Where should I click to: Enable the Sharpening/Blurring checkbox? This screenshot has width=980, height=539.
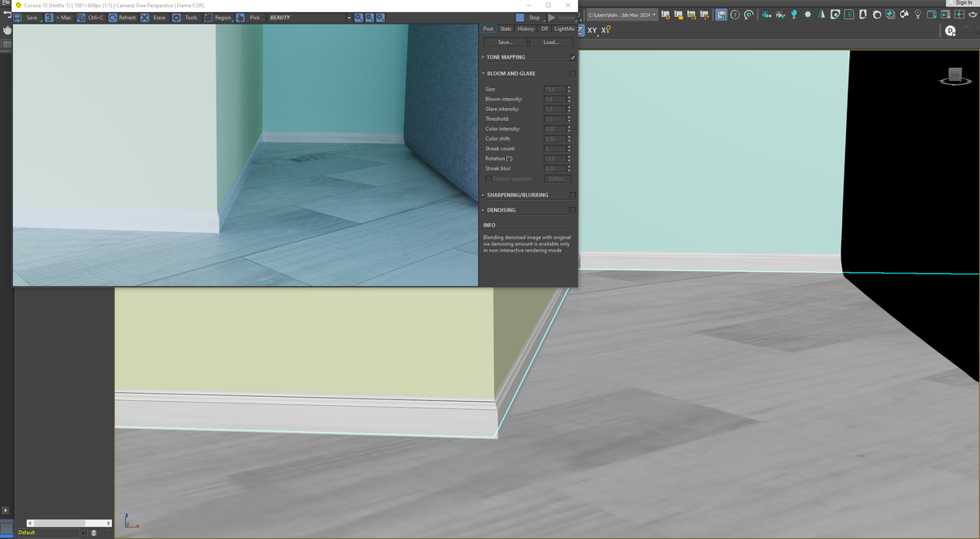point(572,195)
